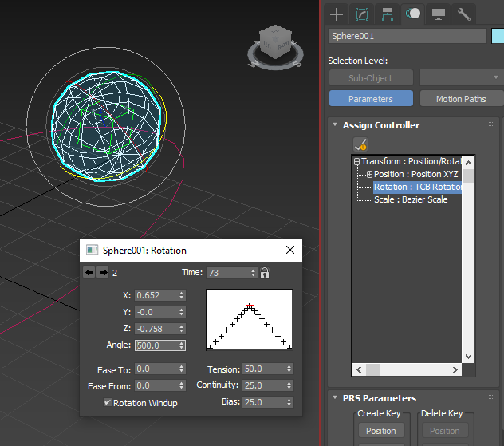The height and width of the screenshot is (446, 504).
Task: Select Scale : Bezier Scale controller
Action: click(411, 199)
